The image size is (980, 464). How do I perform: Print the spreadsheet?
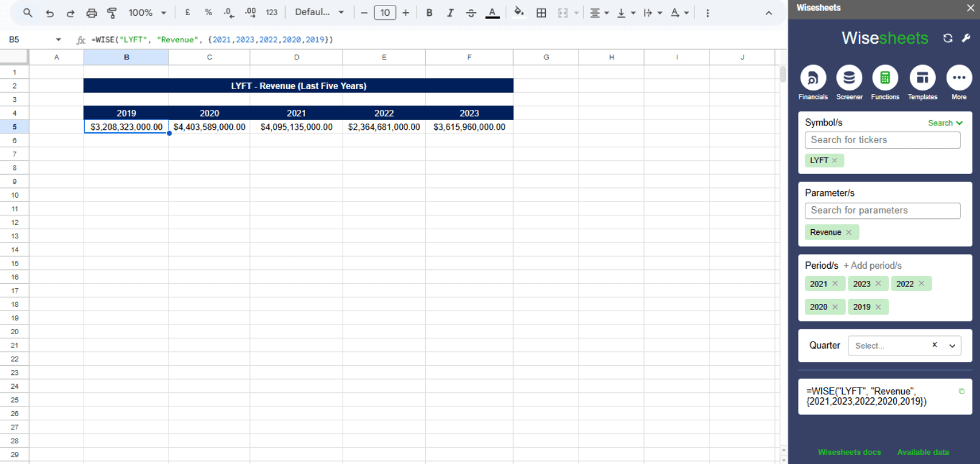point(92,13)
